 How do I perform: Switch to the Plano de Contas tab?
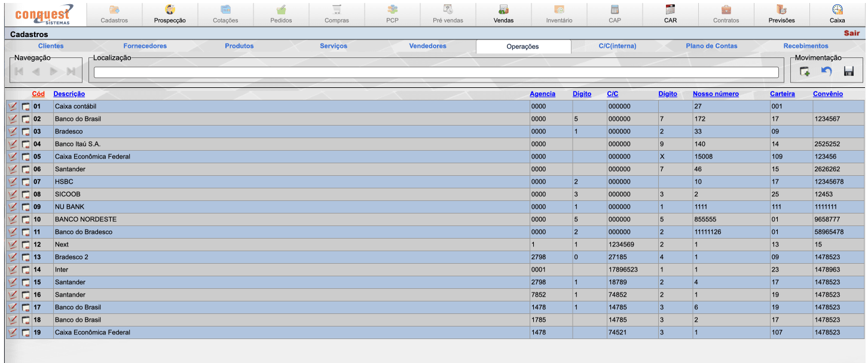(711, 46)
